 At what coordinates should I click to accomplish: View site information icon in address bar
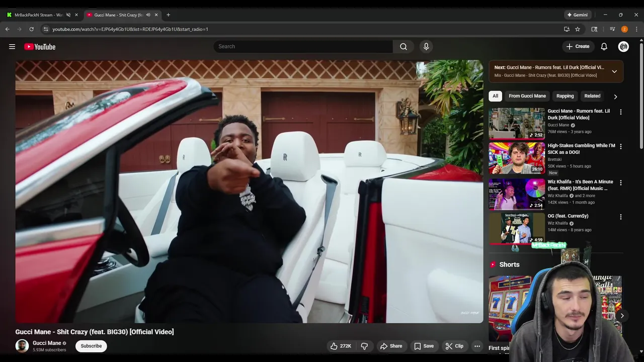(46, 29)
